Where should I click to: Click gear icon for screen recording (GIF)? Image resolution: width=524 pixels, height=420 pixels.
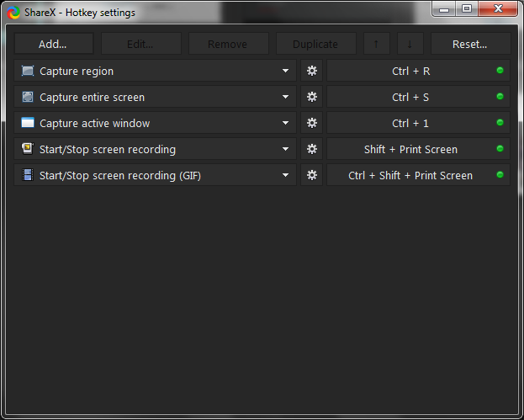coord(311,175)
